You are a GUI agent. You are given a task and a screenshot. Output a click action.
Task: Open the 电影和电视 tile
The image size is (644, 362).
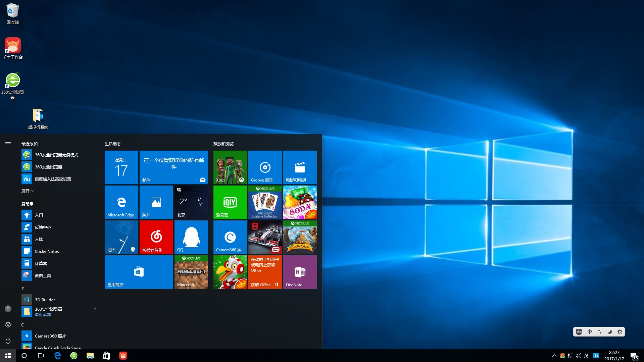300,167
